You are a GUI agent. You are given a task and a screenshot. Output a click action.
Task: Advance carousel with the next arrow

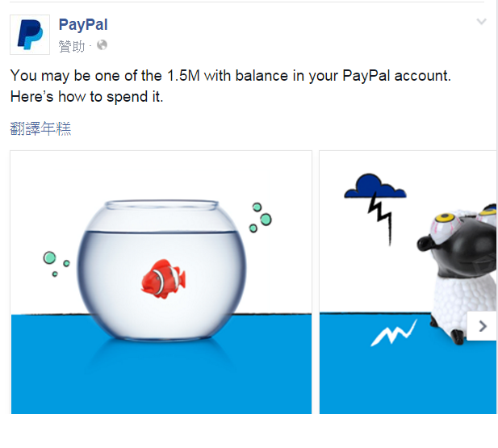(x=483, y=326)
